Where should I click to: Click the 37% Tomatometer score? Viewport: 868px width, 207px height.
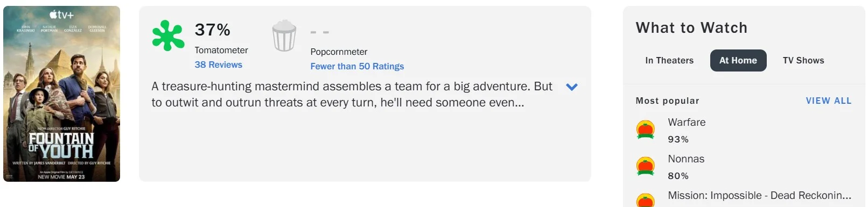(x=212, y=30)
